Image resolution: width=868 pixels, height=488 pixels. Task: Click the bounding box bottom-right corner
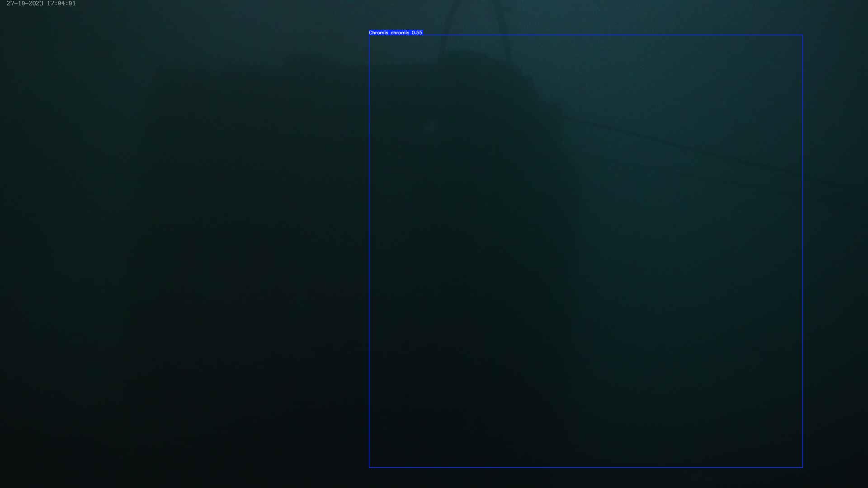click(x=802, y=467)
